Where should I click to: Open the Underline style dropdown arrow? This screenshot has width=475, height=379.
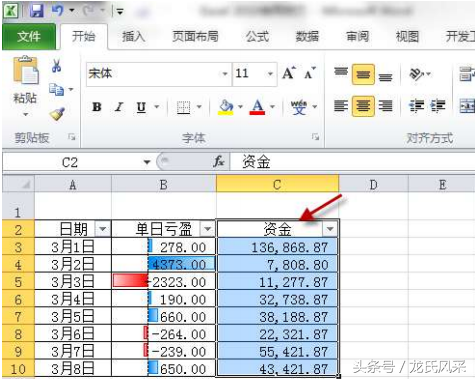[x=156, y=107]
